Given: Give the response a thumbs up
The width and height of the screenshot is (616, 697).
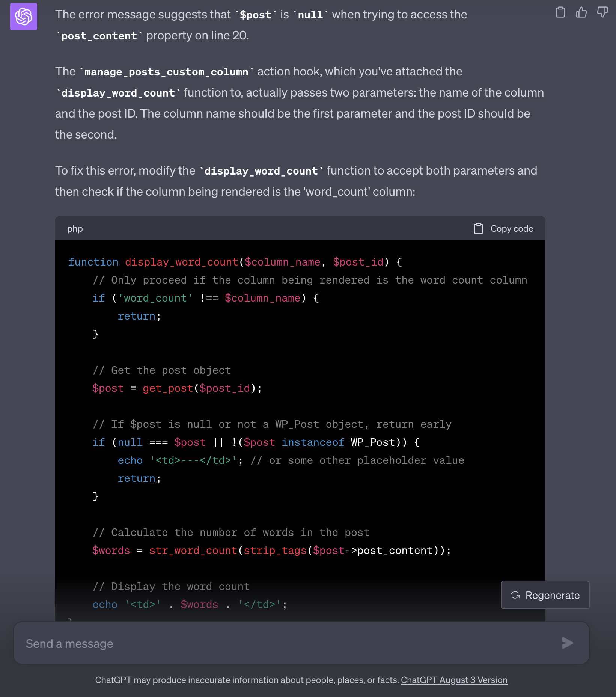Looking at the screenshot, I should [581, 12].
